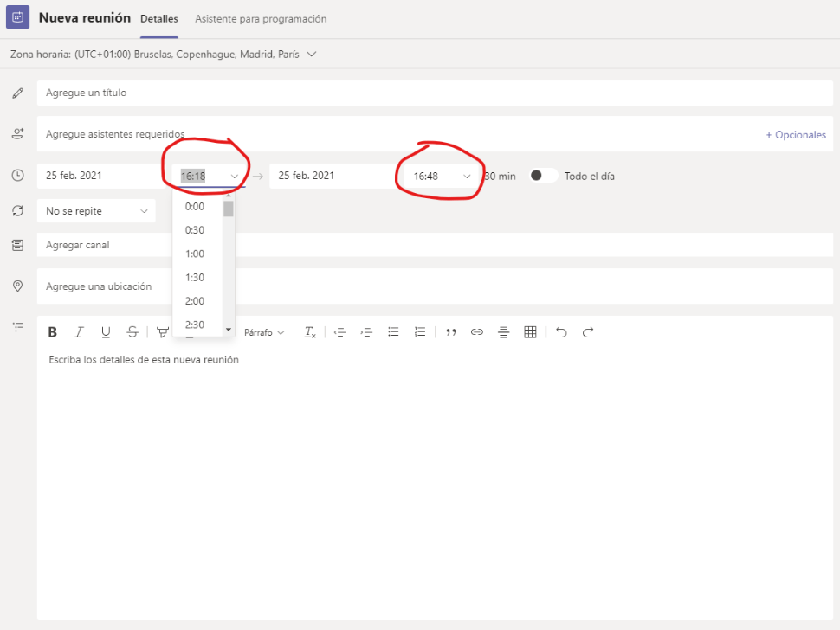Image resolution: width=840 pixels, height=630 pixels.
Task: Click the calendar meeting icon beside Nueva reunión
Action: click(x=17, y=17)
